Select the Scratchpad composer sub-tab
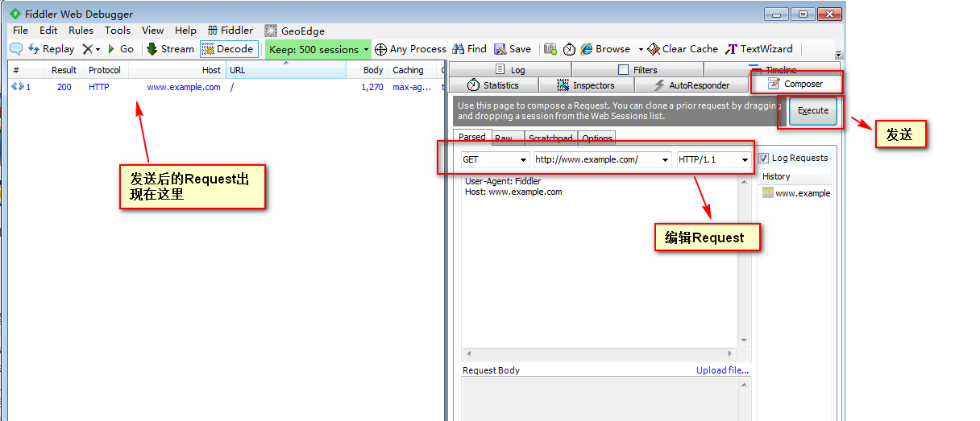 [x=550, y=138]
